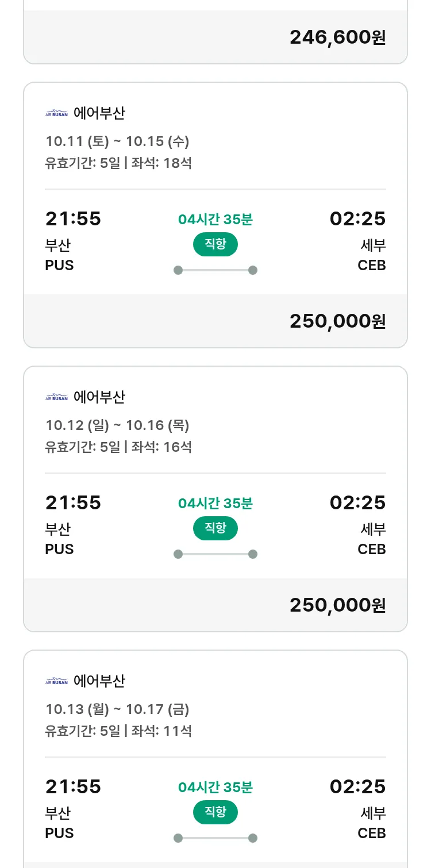The width and height of the screenshot is (431, 868).
Task: Select the 250,000원 fare for 10.11 departure
Action: (337, 321)
